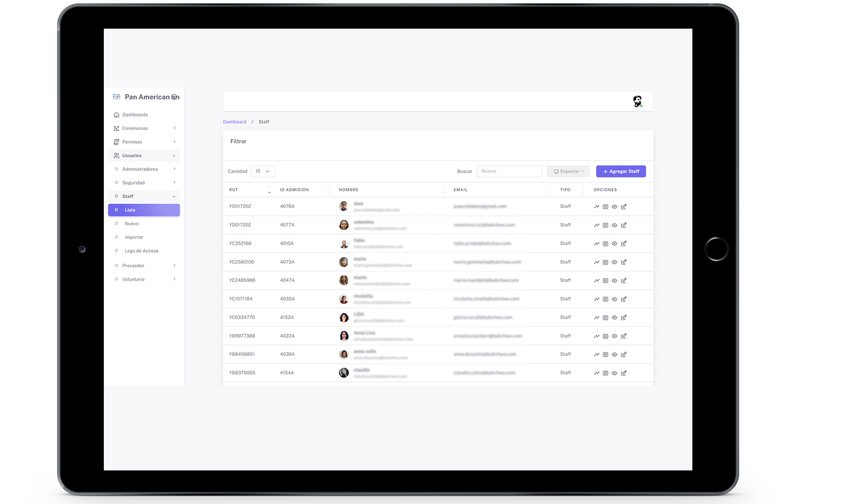The width and height of the screenshot is (850, 504).
Task: Click Agregar Staff to add new member
Action: (x=621, y=171)
